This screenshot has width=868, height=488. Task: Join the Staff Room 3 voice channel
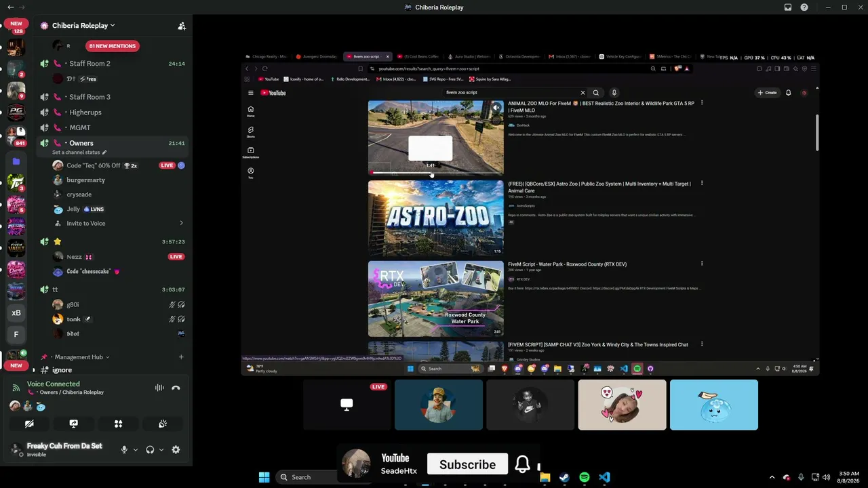coord(113,97)
